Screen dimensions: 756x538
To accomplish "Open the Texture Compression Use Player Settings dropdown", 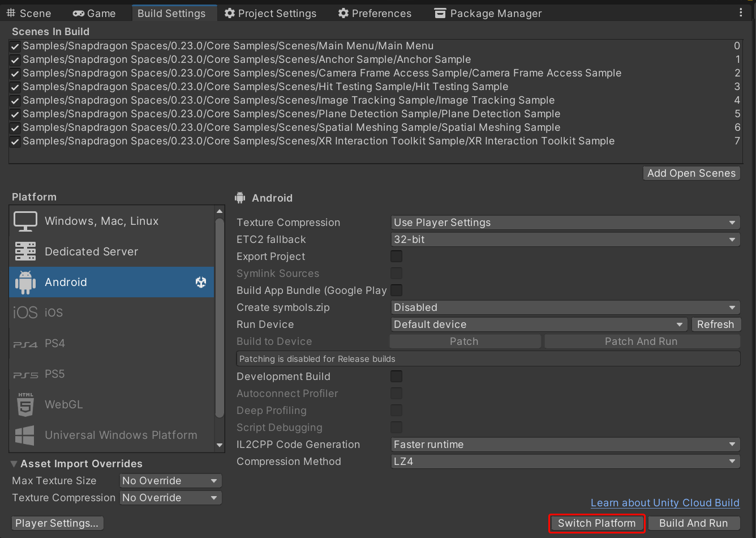I will [565, 223].
